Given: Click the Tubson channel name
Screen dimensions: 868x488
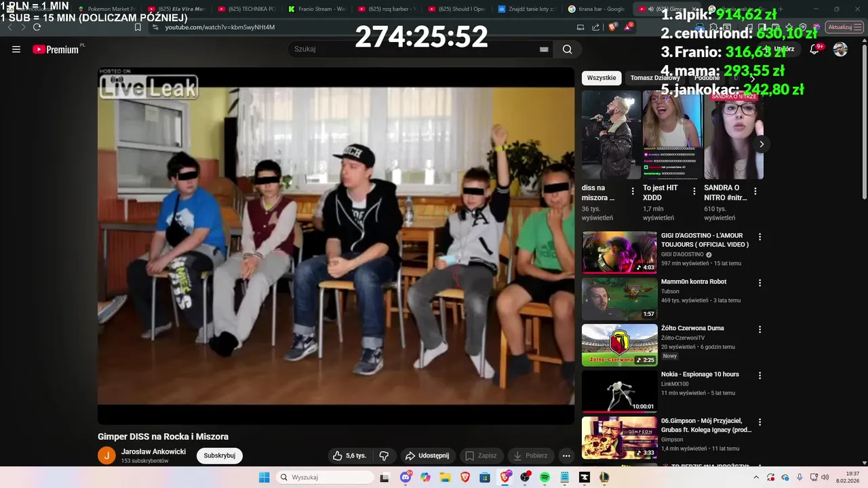Looking at the screenshot, I should click(670, 291).
